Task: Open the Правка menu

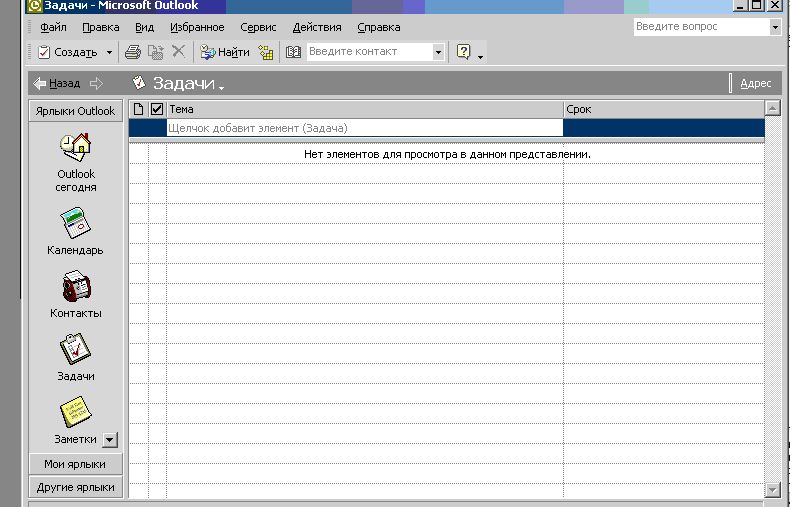Action: pos(101,27)
